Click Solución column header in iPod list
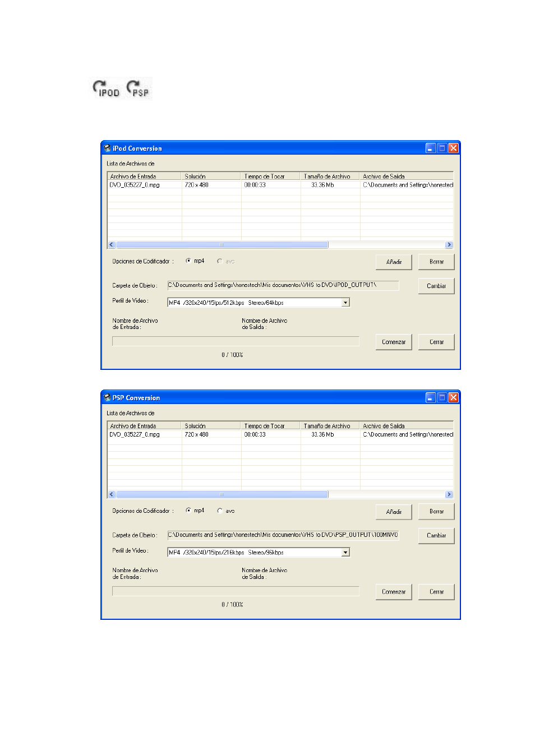Screen dimensions: 535x756 [x=211, y=176]
